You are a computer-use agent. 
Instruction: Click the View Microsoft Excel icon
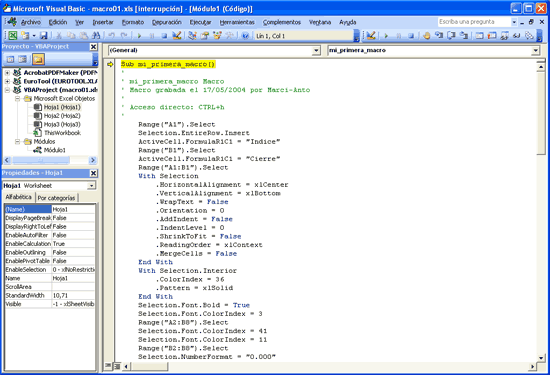pos(13,35)
